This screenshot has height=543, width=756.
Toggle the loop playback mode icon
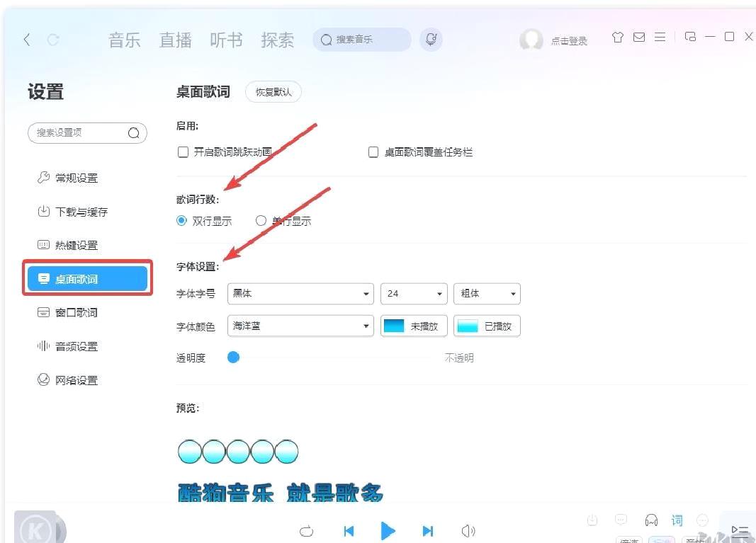[x=306, y=532]
